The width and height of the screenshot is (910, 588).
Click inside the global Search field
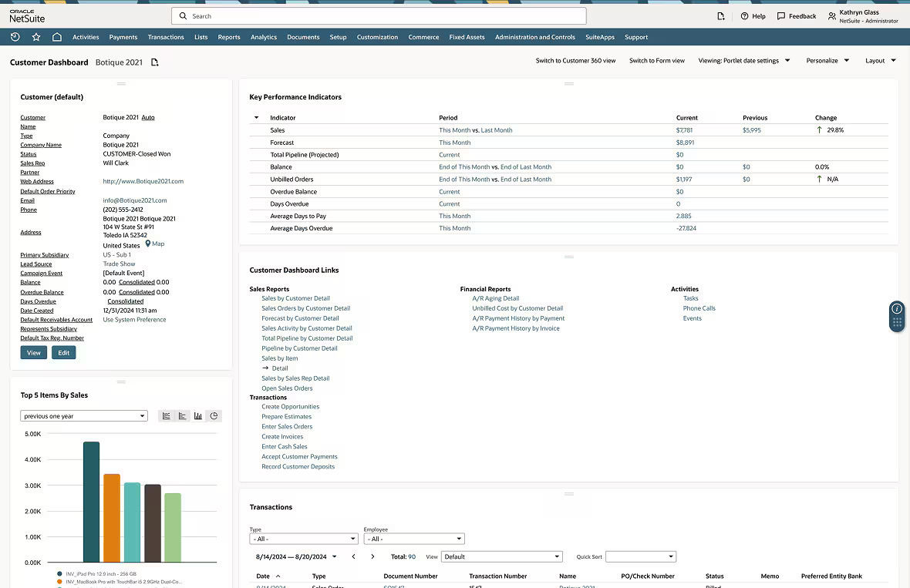[x=378, y=15]
